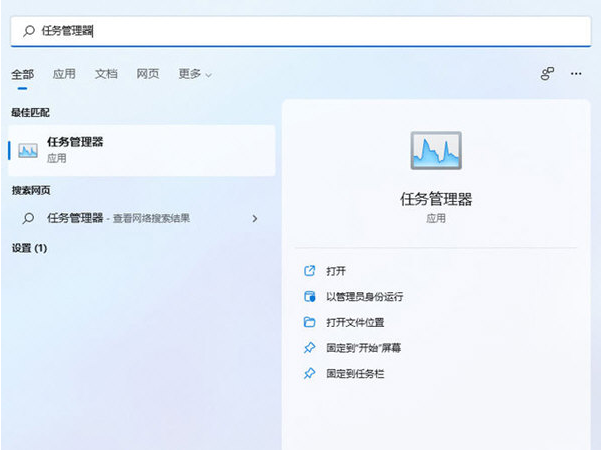The width and height of the screenshot is (602, 450).
Task: Expand the web search result arrow chevron
Action: [x=255, y=219]
